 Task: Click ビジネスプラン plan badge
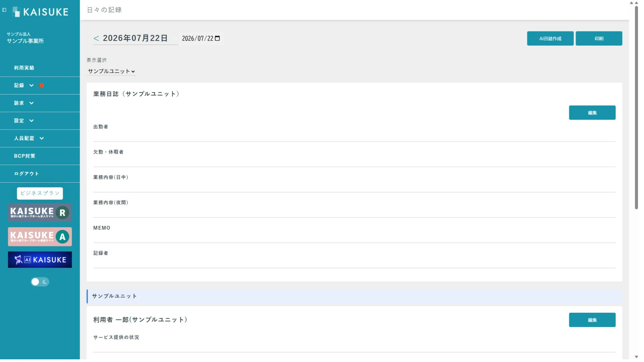pyautogui.click(x=40, y=193)
